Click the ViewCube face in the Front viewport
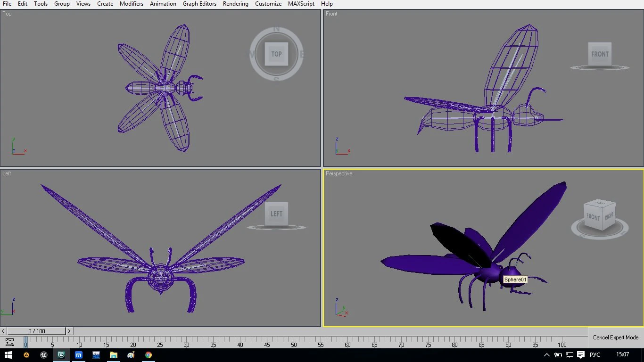Image resolution: width=644 pixels, height=362 pixels. click(600, 54)
